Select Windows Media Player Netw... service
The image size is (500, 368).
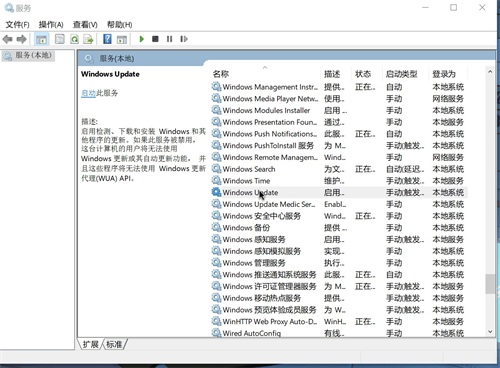click(338, 98)
